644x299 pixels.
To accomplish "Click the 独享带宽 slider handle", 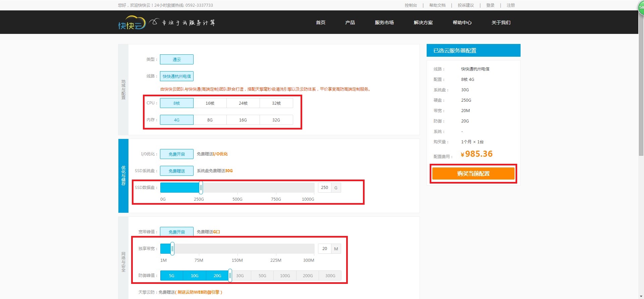I will tap(172, 249).
